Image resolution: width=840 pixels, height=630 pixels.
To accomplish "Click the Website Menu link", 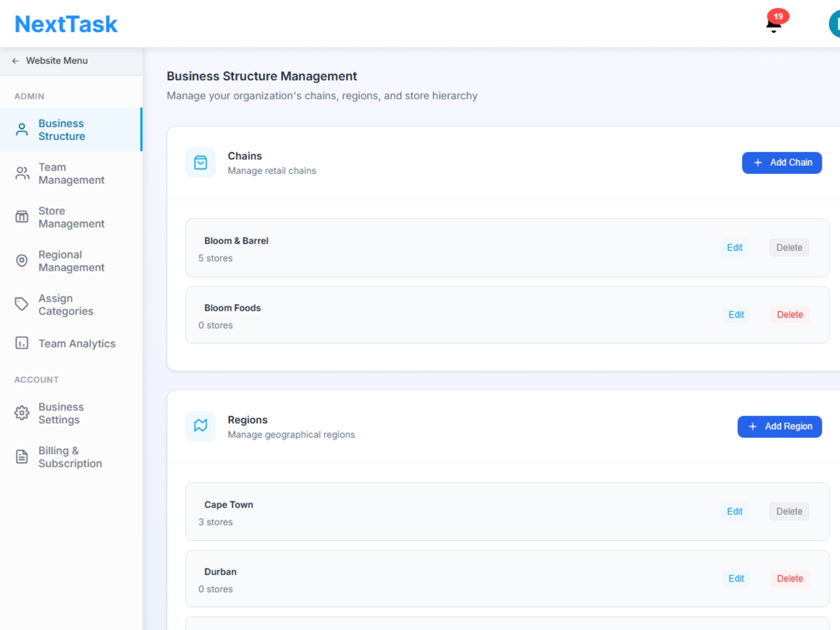I will [x=57, y=61].
